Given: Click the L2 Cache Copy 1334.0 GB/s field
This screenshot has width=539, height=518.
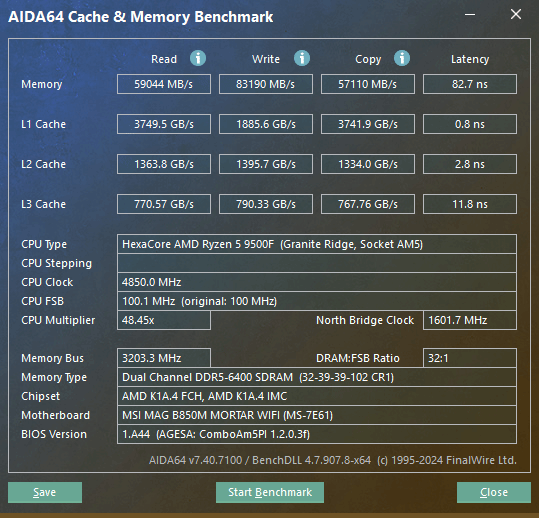Looking at the screenshot, I should (368, 164).
